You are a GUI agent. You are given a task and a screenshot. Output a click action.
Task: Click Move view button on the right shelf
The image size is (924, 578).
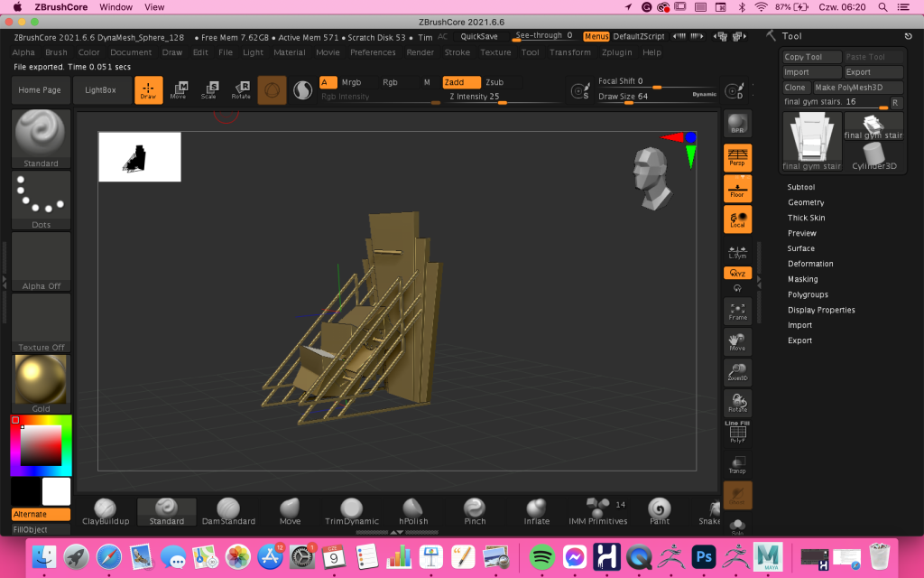click(737, 342)
